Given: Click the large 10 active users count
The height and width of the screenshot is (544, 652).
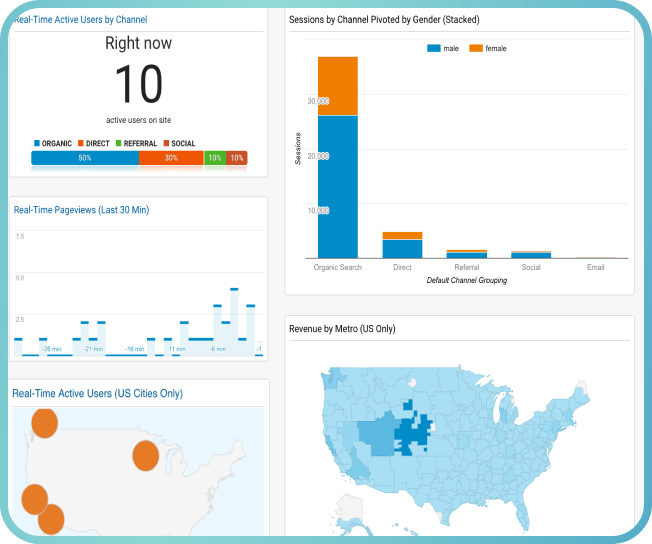Looking at the screenshot, I should point(138,84).
